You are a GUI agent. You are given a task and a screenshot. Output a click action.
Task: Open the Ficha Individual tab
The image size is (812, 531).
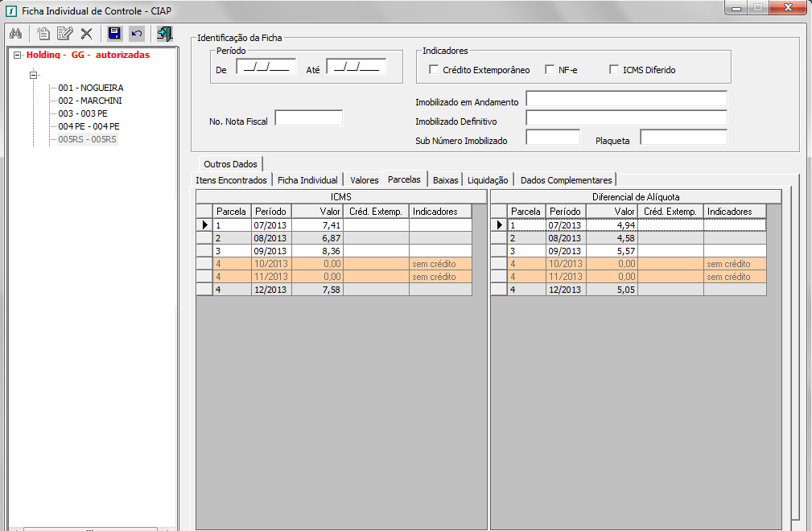pos(307,180)
